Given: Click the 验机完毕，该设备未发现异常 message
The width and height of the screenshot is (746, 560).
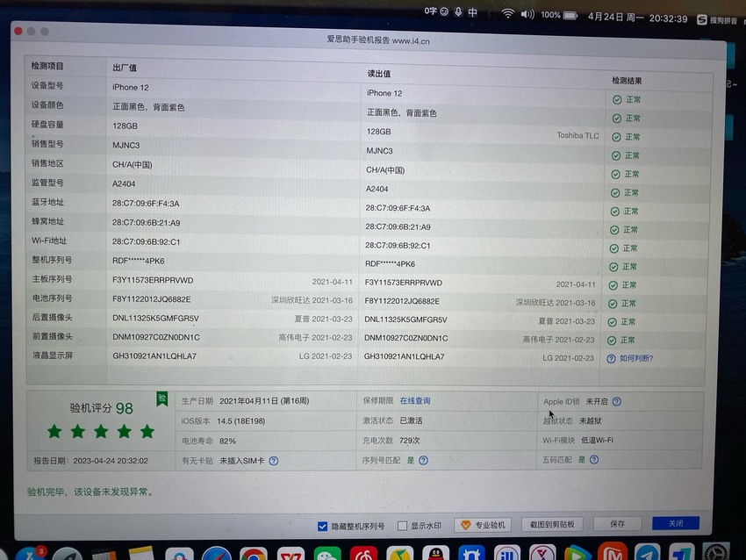Looking at the screenshot, I should point(90,492).
